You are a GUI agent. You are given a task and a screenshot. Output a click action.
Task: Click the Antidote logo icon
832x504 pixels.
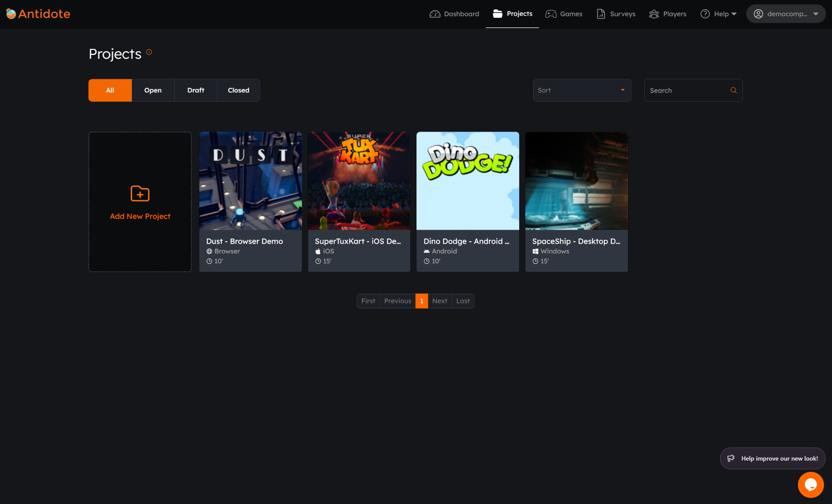[x=11, y=14]
